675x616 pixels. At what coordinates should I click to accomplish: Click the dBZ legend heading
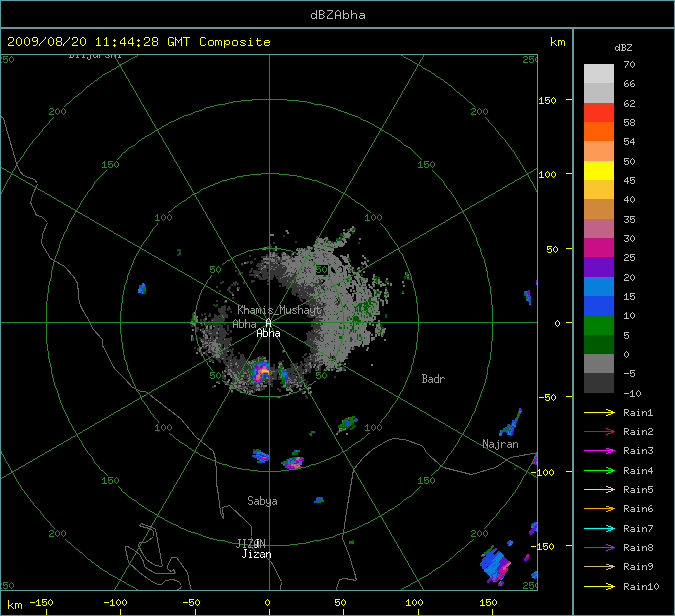pyautogui.click(x=623, y=48)
